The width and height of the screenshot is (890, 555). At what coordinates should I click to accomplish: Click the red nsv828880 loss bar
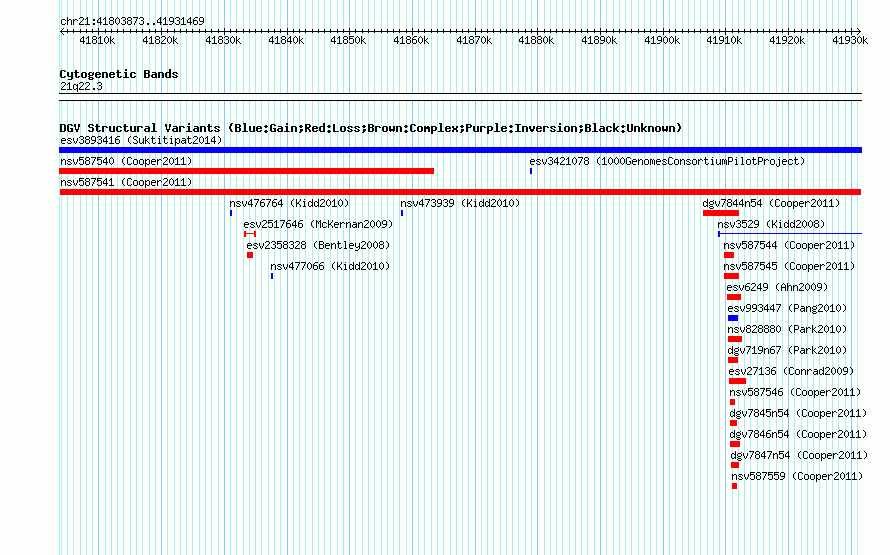(735, 339)
